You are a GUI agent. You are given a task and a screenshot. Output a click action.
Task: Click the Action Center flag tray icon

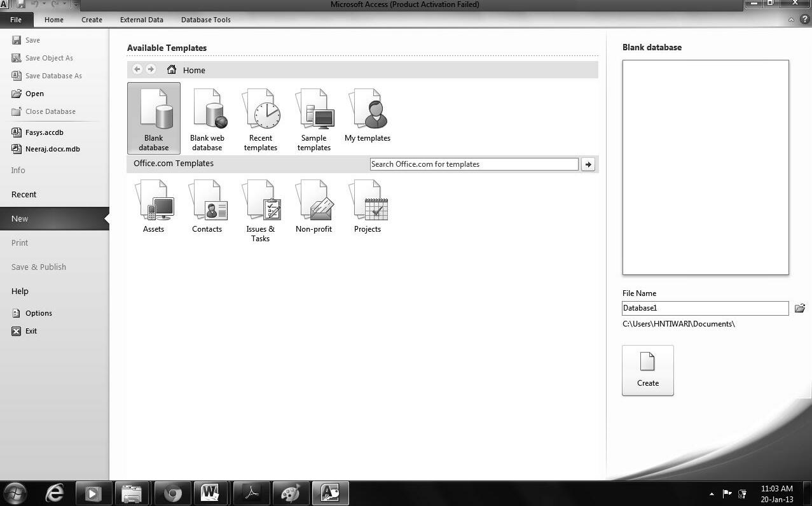(x=727, y=493)
